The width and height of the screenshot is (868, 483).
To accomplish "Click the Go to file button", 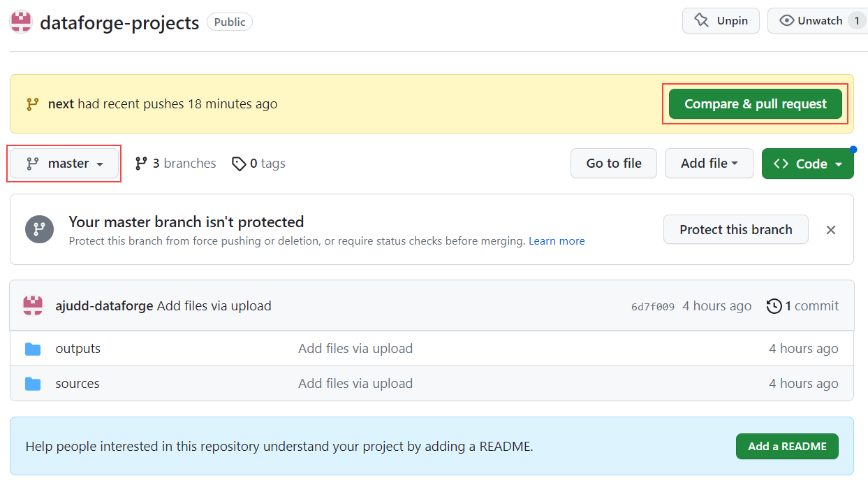I will coord(614,164).
